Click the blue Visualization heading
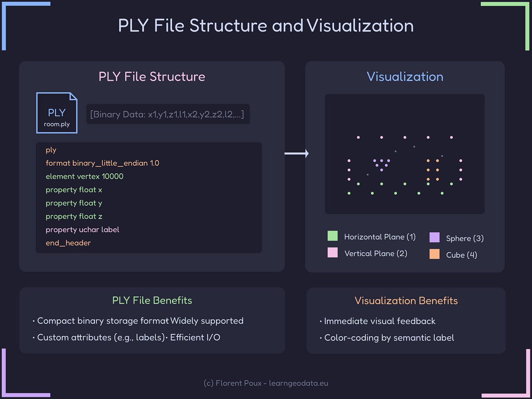The width and height of the screenshot is (532, 399). point(405,77)
